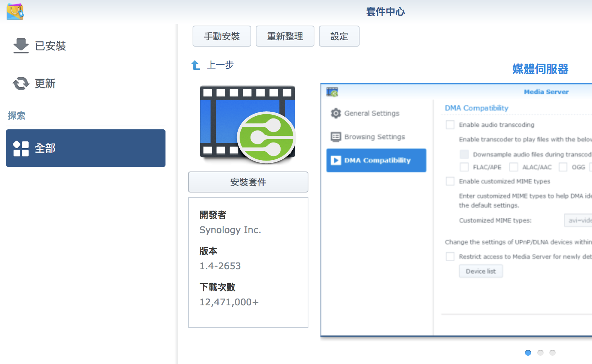Go to the second screenshot page dot

540,353
